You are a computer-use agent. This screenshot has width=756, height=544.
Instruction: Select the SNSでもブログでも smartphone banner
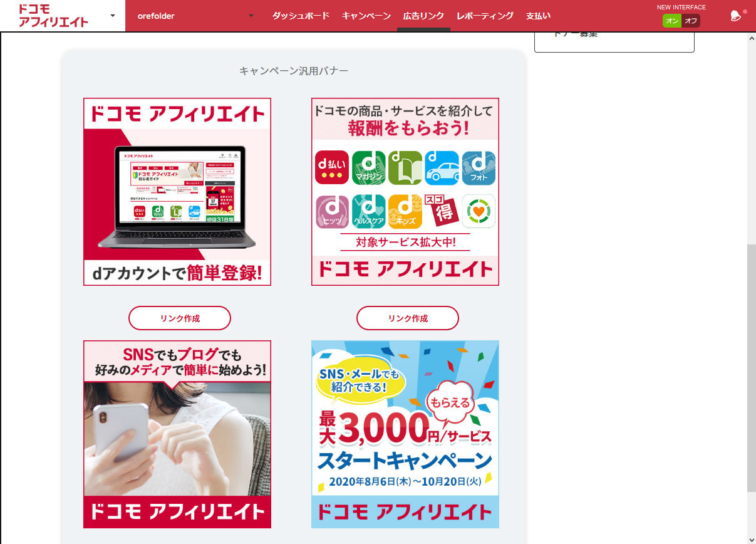click(x=177, y=434)
